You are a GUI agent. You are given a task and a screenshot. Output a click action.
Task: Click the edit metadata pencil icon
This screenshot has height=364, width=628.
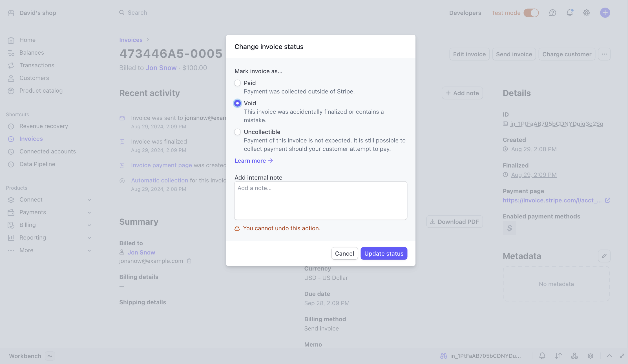point(604,256)
